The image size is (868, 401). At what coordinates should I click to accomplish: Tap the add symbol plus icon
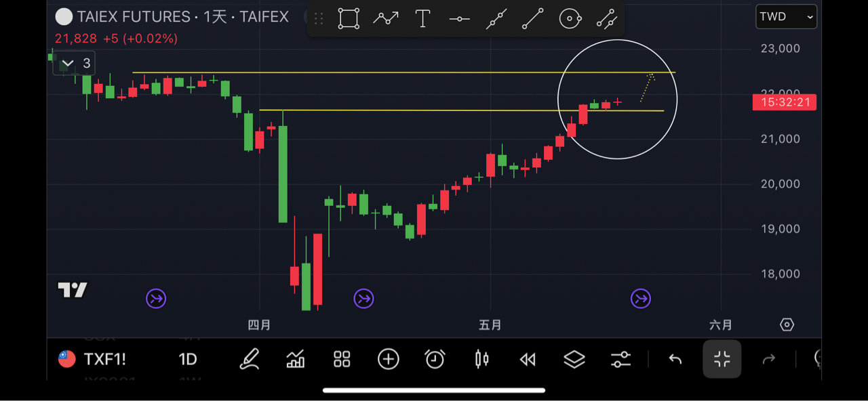point(389,359)
